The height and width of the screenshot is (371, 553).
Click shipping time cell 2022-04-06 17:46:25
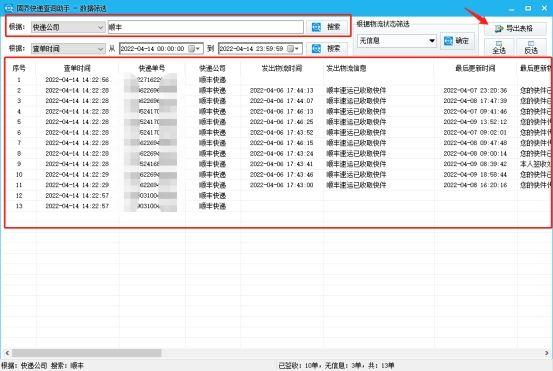pyautogui.click(x=281, y=122)
